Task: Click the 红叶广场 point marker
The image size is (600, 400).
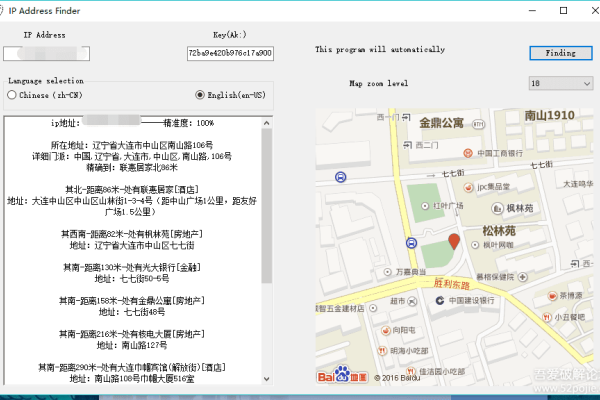Action: (x=425, y=206)
